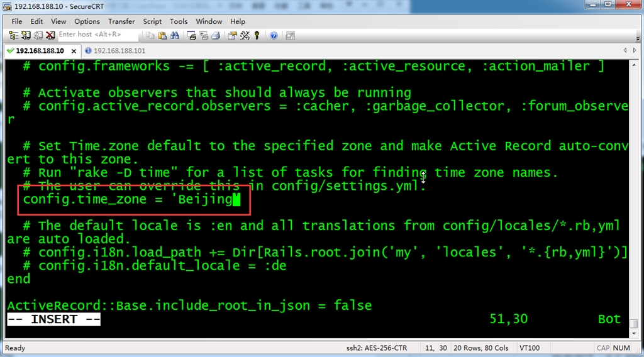Click the "Bot" indicator in vim ruler
644x357 pixels.
point(609,319)
